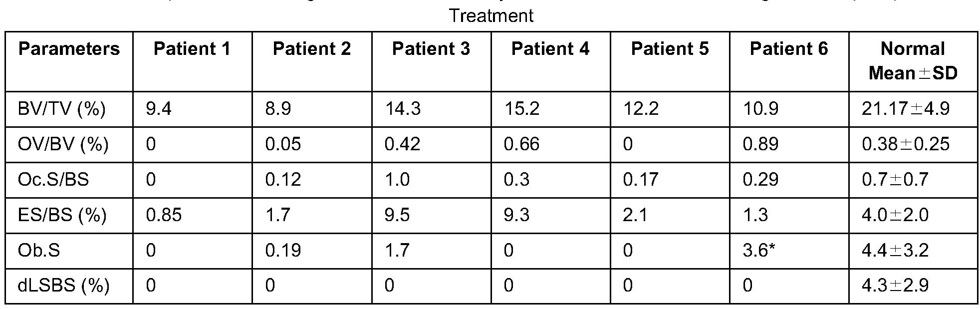This screenshot has width=980, height=309.
Task: Click Patient 6 OV/BV value 0.89
Action: tap(760, 144)
